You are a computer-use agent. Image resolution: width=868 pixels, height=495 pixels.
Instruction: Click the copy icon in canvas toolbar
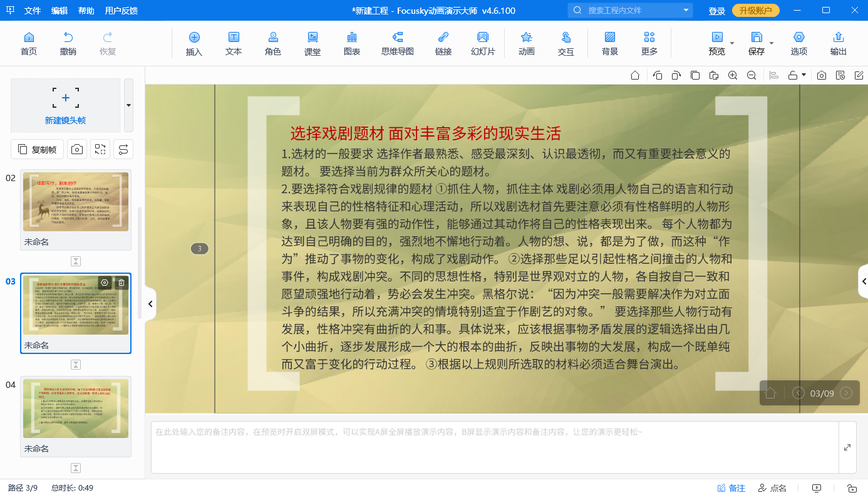[695, 75]
